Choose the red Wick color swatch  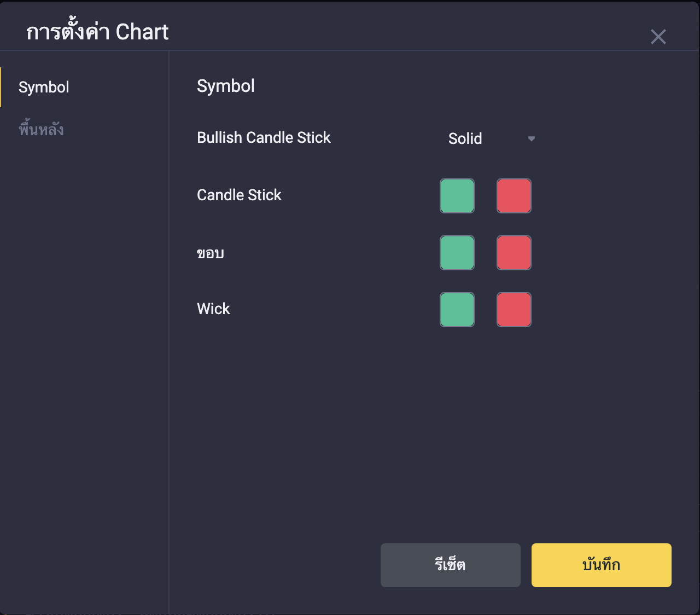point(514,310)
